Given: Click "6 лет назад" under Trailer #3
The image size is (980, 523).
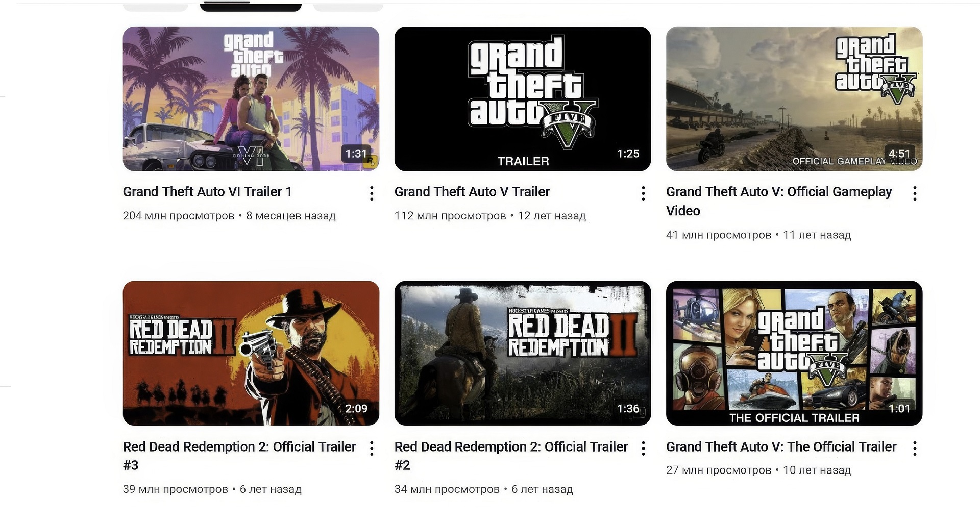Looking at the screenshot, I should coord(271,489).
